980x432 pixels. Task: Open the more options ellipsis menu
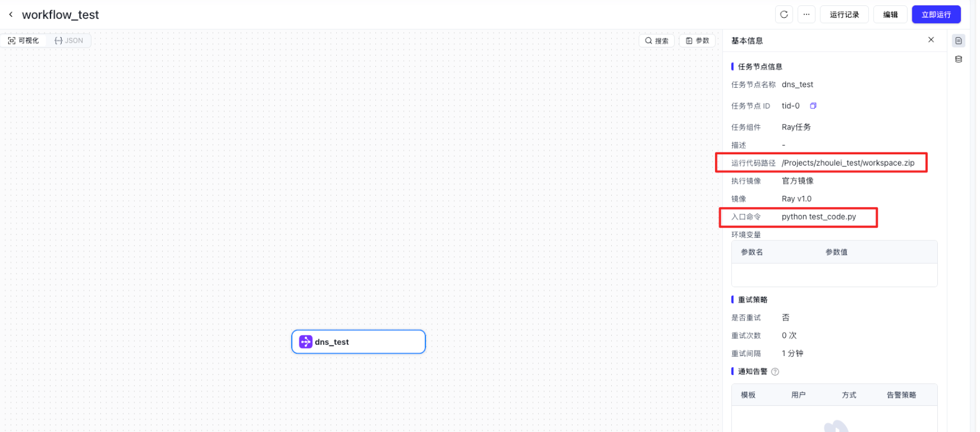[807, 15]
